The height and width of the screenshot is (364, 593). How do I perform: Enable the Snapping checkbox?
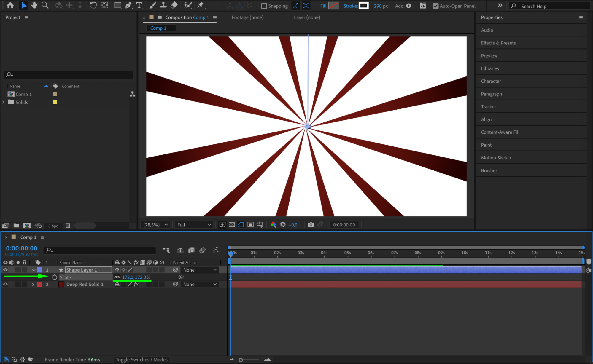[264, 6]
